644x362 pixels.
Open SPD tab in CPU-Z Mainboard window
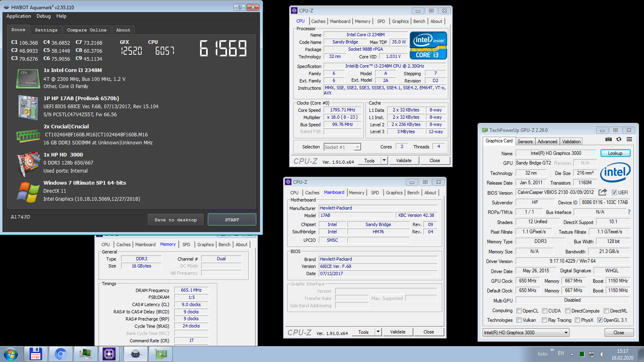(x=375, y=193)
